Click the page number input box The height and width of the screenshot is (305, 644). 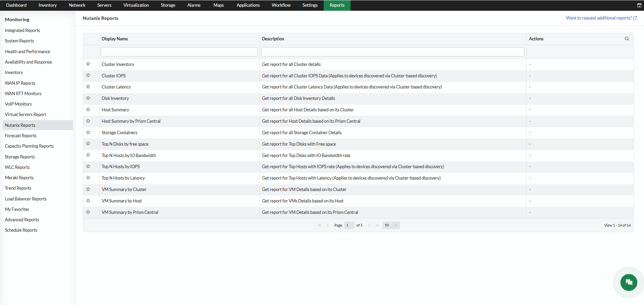[349, 225]
